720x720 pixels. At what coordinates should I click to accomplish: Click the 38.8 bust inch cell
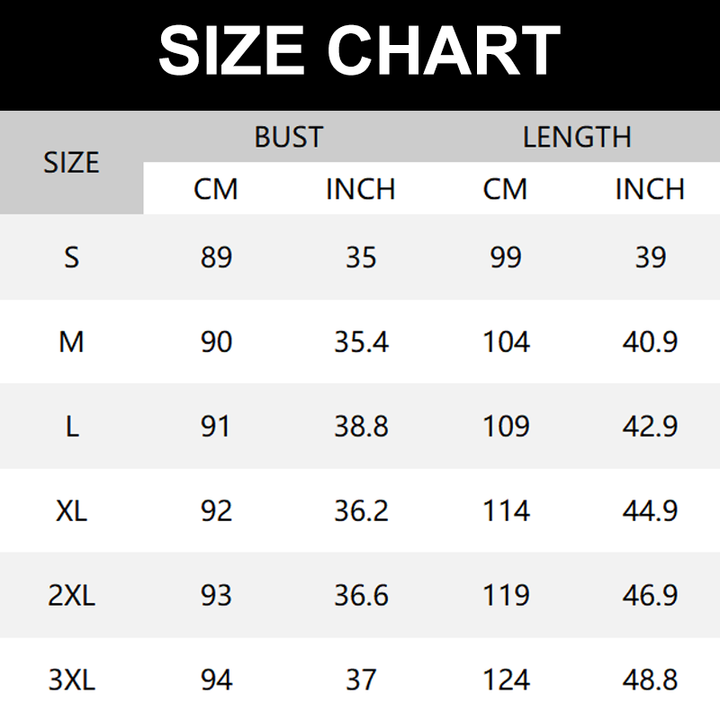point(361,427)
